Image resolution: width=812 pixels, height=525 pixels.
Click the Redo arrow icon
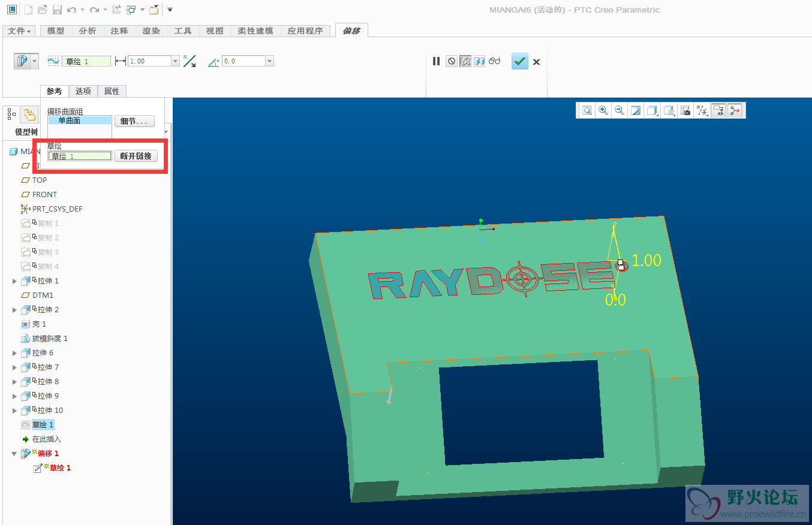(94, 10)
